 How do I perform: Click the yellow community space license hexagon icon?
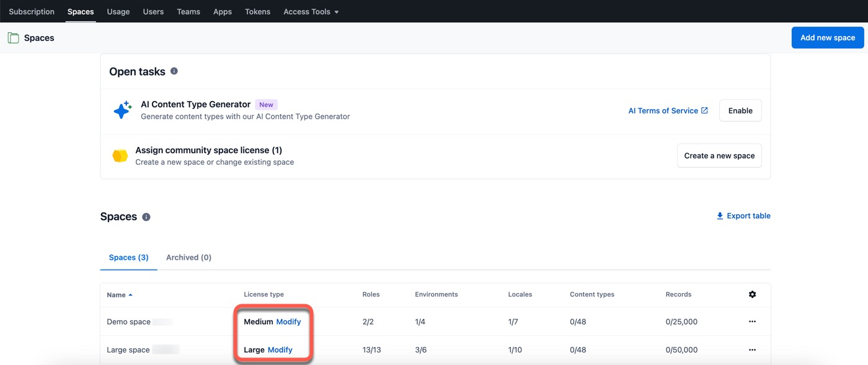pos(120,155)
